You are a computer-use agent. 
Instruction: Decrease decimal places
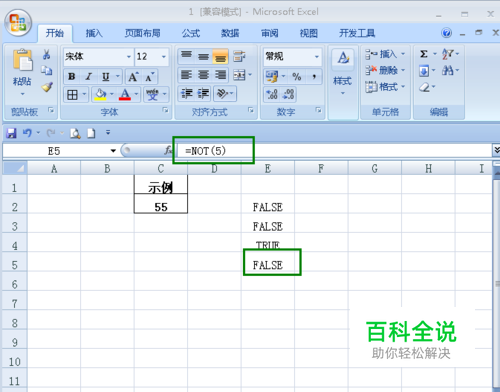tap(288, 94)
